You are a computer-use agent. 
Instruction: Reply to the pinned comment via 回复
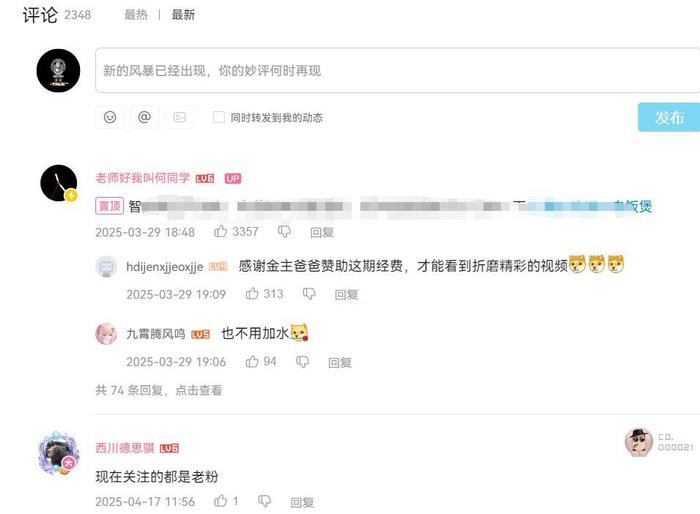[322, 232]
